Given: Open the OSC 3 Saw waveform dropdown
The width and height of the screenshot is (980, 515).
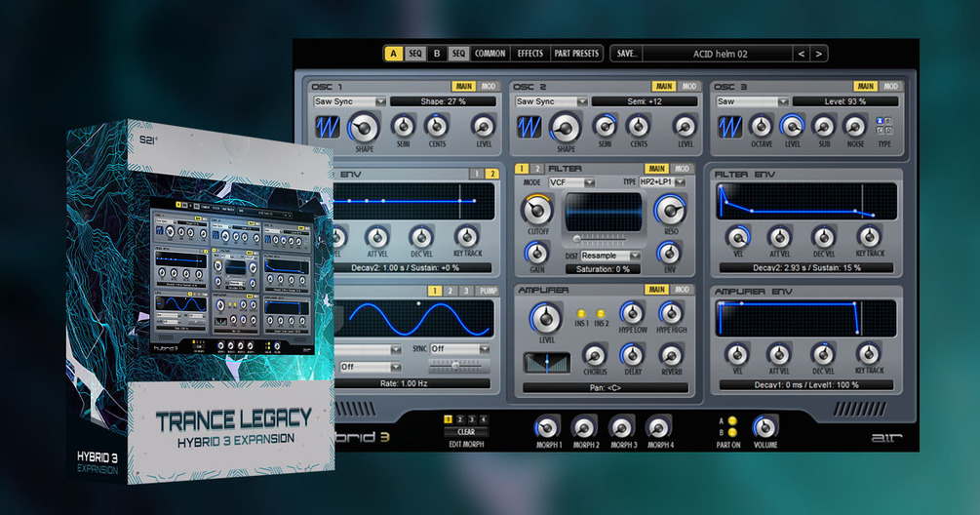Looking at the screenshot, I should coord(753,101).
